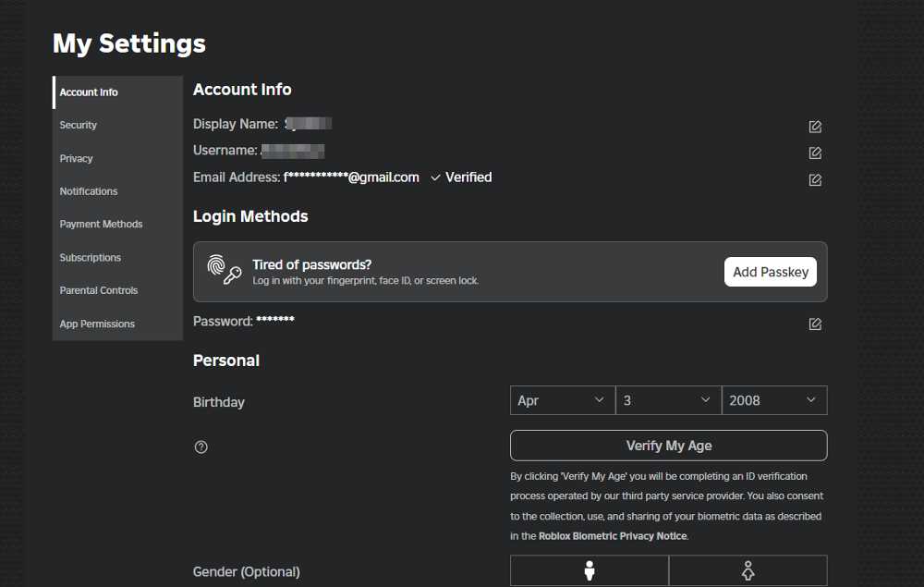Select Parental Controls from sidebar
This screenshot has width=924, height=587.
[x=99, y=290]
